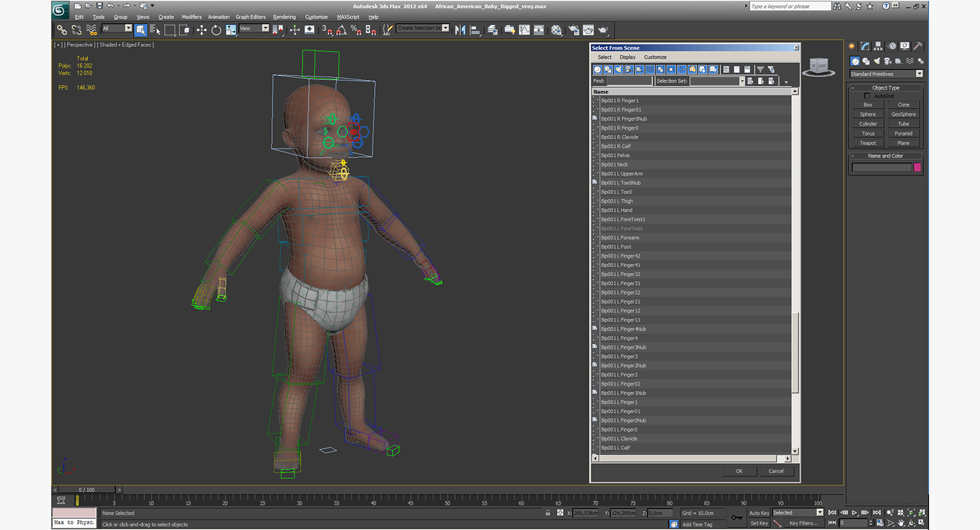Open the Utilities hammer panel tab
The height and width of the screenshot is (530, 980).
pyautogui.click(x=918, y=46)
